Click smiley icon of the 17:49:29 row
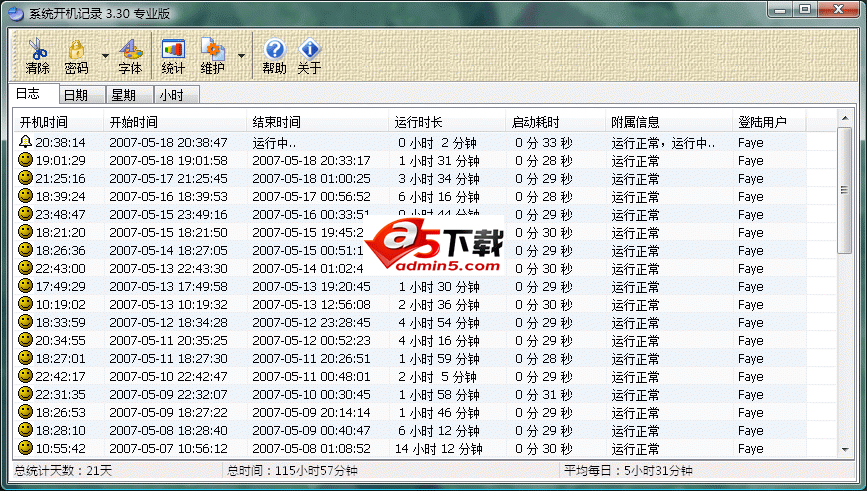The height and width of the screenshot is (491, 867). 25,286
